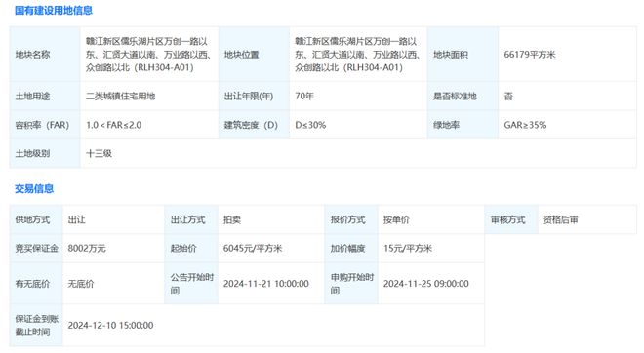Select the 出让年限(年) label
644x353 pixels.
(x=249, y=97)
